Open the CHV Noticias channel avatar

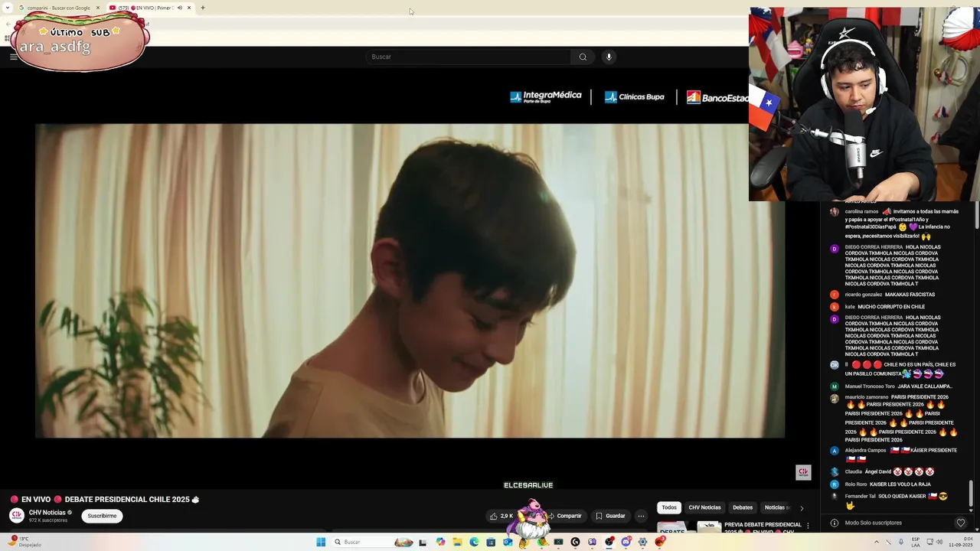[16, 516]
